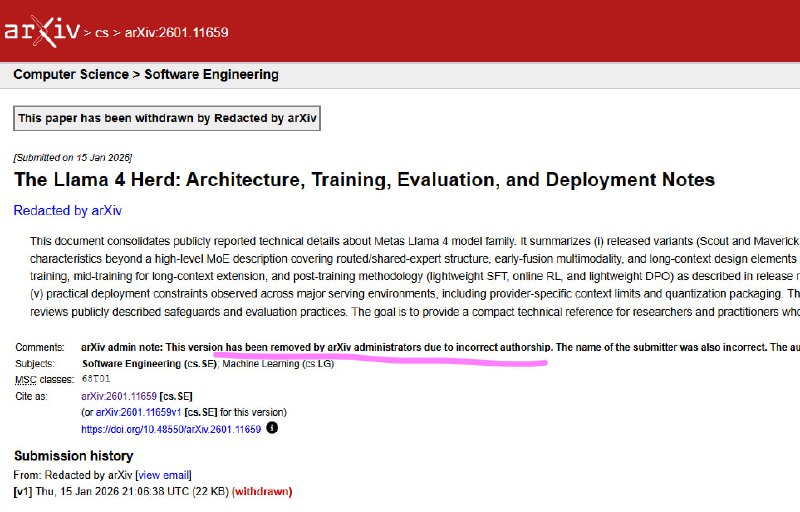
Task: Open the cs breadcrumb link in the header
Action: point(101,32)
